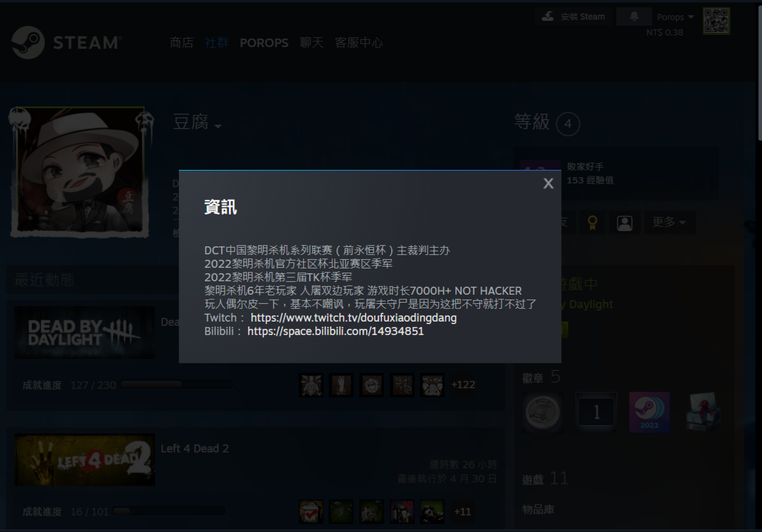Show the +122 more achievements

point(463,385)
